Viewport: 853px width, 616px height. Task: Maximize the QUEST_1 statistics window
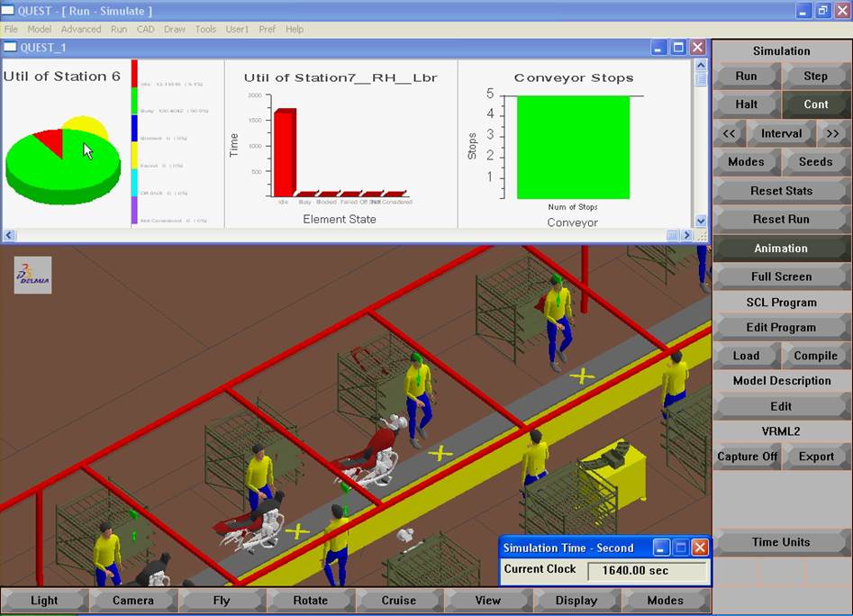pos(678,48)
